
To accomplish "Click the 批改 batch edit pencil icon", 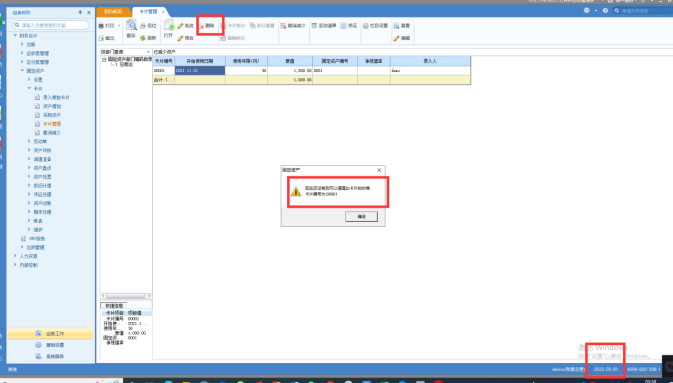I will click(181, 26).
